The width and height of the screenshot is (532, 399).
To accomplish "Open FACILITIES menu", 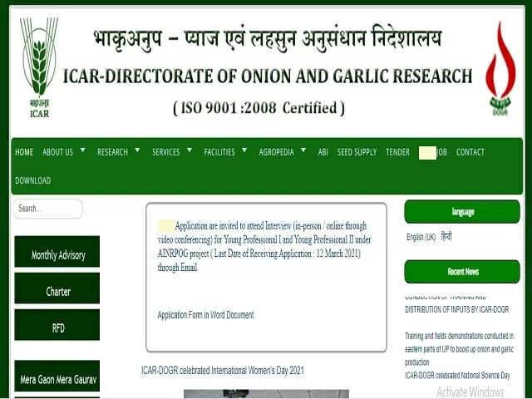I will tap(219, 152).
